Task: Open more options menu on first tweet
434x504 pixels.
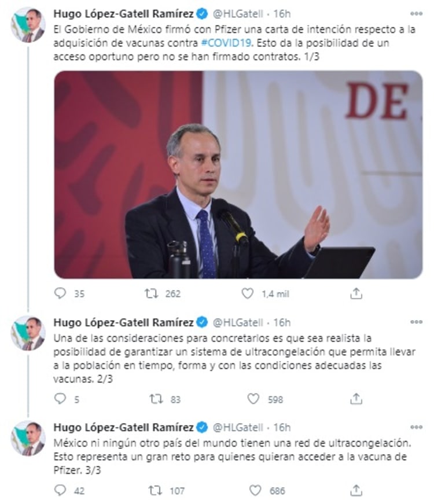Action: click(x=416, y=13)
